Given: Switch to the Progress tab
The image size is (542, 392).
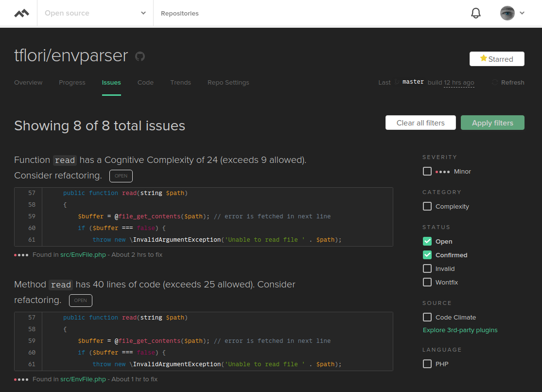Looking at the screenshot, I should coord(72,82).
